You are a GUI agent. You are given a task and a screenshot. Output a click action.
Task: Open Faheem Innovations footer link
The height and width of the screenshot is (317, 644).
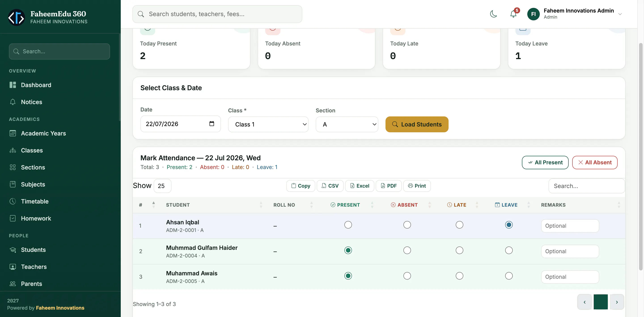(x=60, y=308)
